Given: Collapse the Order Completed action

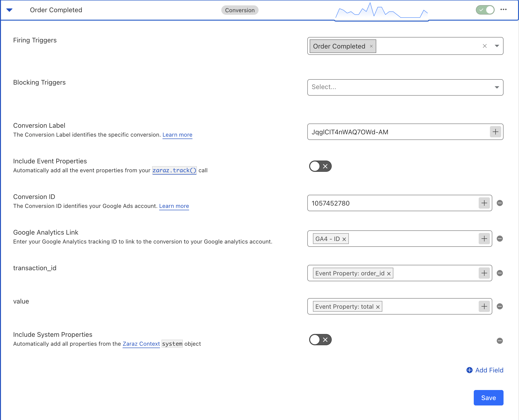Looking at the screenshot, I should tap(9, 10).
